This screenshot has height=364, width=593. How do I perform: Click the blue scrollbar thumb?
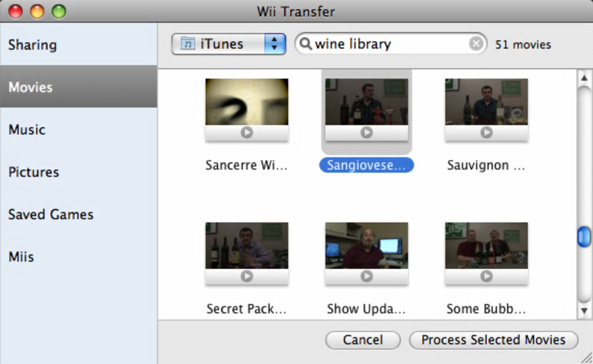tap(584, 237)
